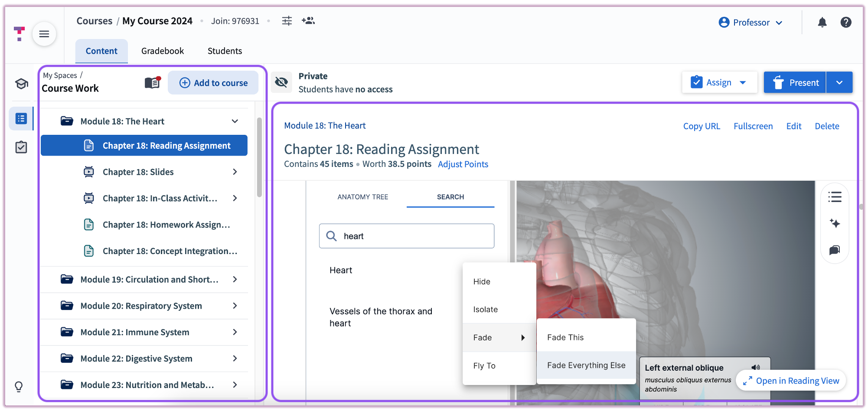
Task: Click the add people icon near Join code
Action: (308, 20)
